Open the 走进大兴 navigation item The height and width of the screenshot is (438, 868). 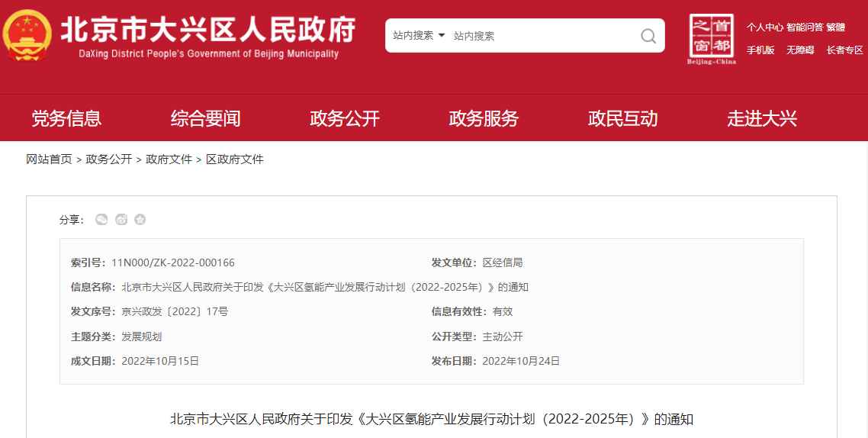pos(762,118)
